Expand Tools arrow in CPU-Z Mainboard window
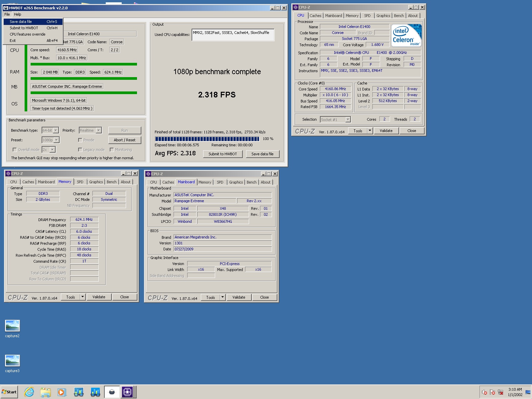Image resolution: width=532 pixels, height=399 pixels. coord(223,297)
